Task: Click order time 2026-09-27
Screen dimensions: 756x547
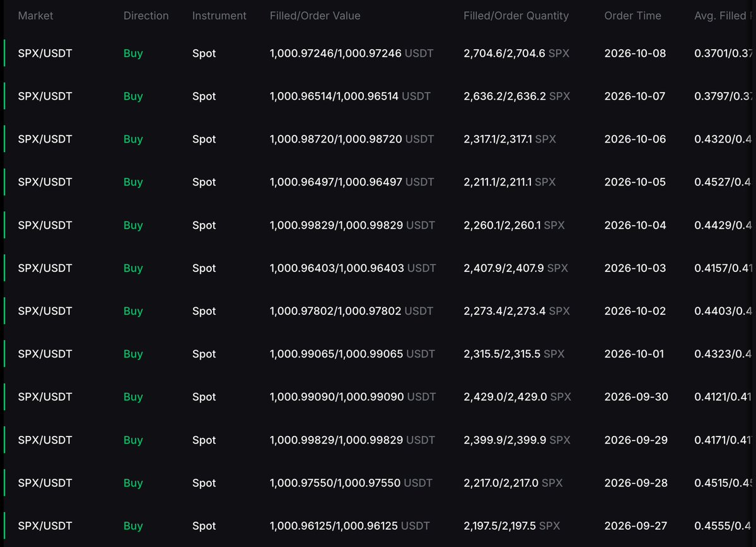Action: click(636, 526)
